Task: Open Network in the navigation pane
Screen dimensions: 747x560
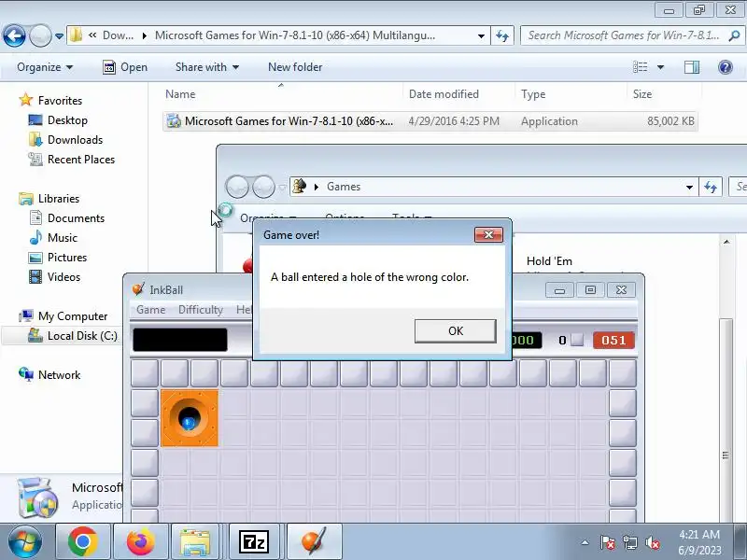Action: pyautogui.click(x=59, y=375)
